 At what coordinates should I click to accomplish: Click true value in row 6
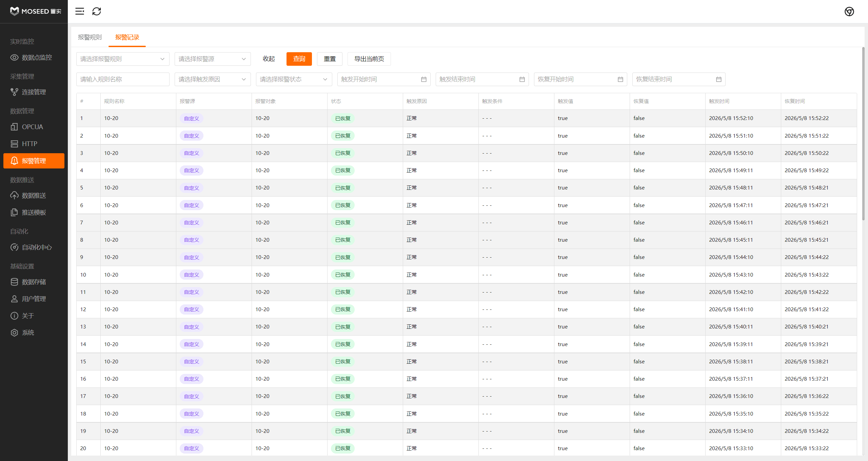point(563,205)
